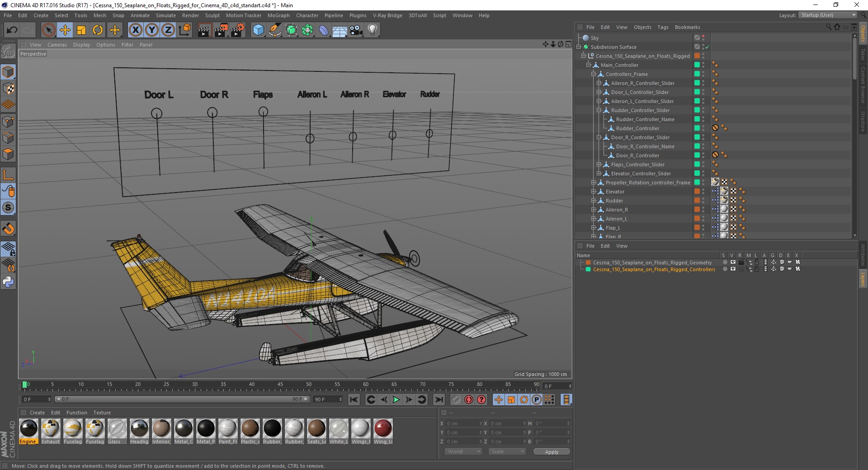Open the Python script icon in the left palette
Image resolution: width=868 pixels, height=470 pixels.
[8, 282]
